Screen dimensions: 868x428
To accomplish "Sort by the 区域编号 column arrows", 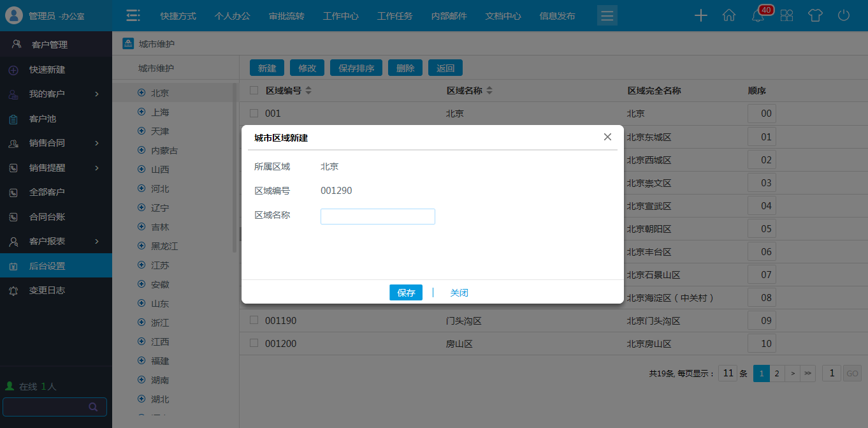I will pos(308,91).
